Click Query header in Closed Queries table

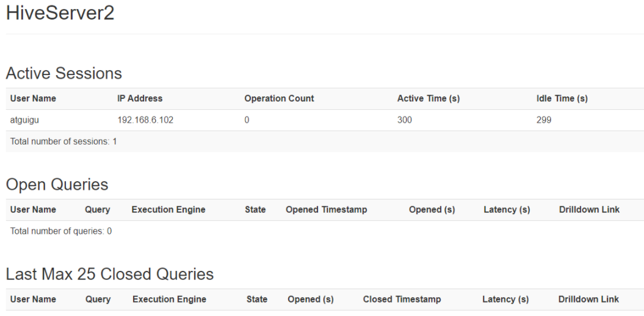pyautogui.click(x=98, y=300)
